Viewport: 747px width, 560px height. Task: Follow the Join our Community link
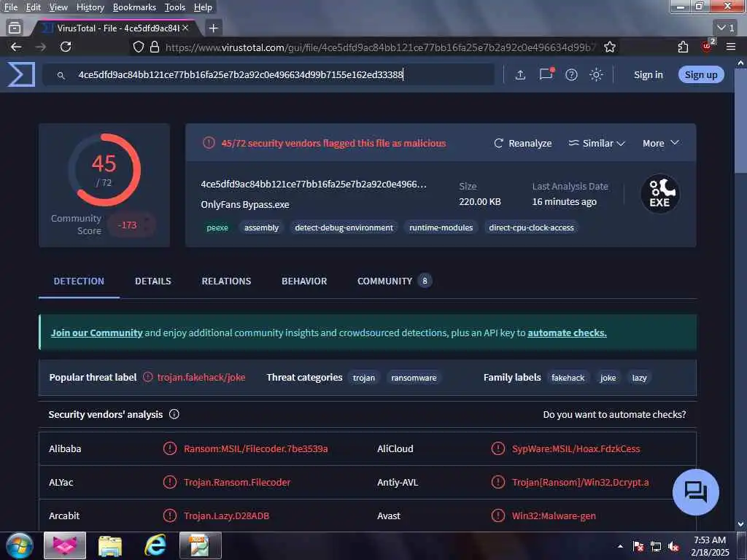[x=97, y=332]
